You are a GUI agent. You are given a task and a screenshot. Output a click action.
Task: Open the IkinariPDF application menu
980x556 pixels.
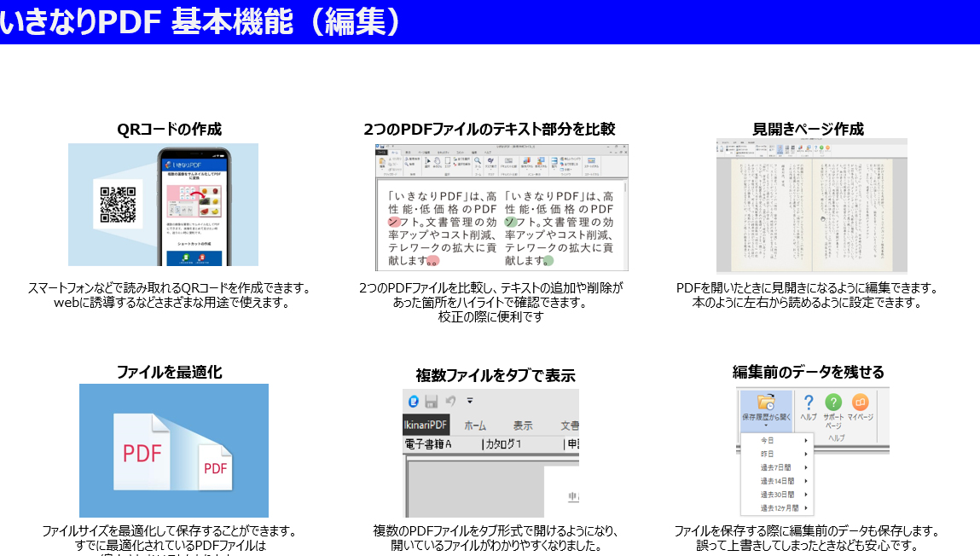(x=426, y=425)
